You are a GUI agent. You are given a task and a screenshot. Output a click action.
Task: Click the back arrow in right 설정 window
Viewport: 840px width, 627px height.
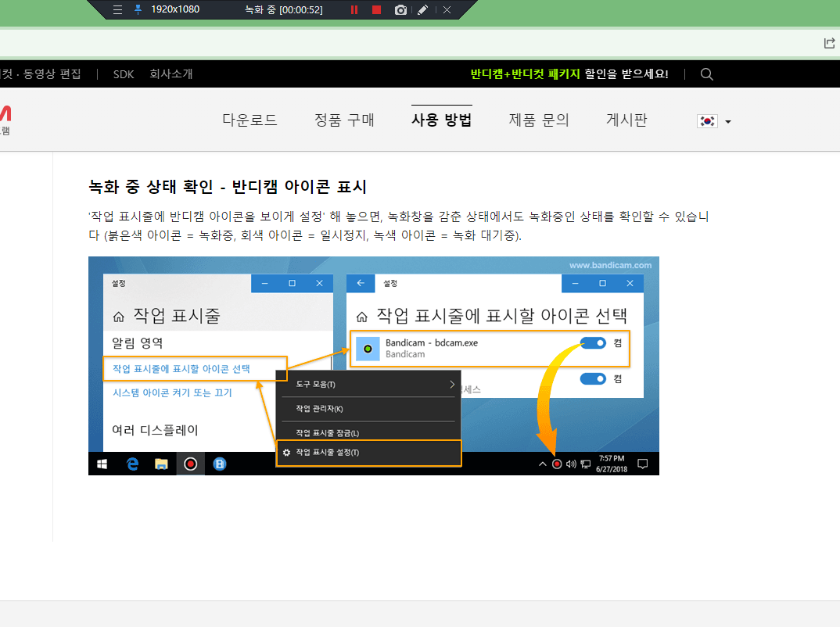361,283
